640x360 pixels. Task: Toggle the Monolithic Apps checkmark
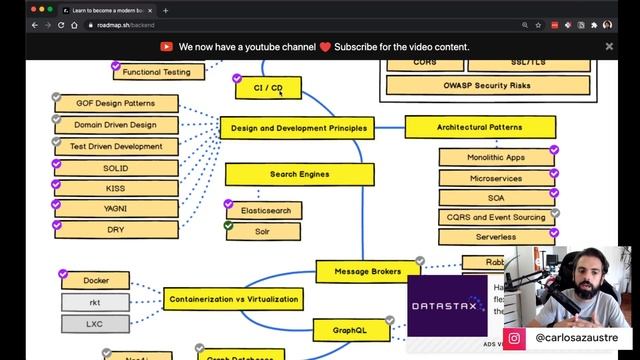[x=554, y=150]
